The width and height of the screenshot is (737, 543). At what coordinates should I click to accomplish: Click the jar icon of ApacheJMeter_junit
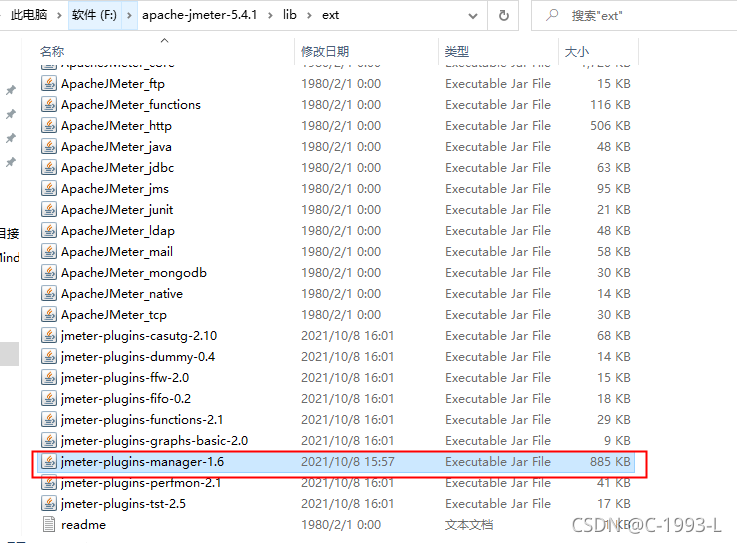[x=49, y=210]
